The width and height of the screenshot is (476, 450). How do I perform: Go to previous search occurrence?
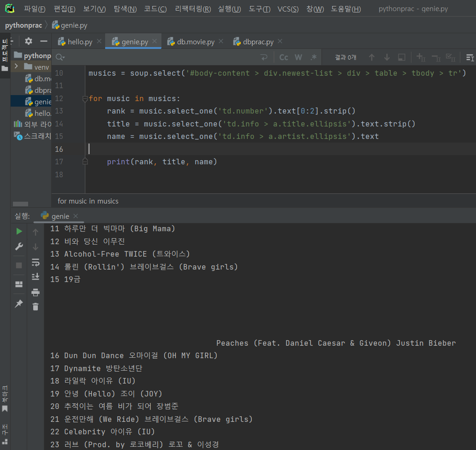pyautogui.click(x=372, y=57)
